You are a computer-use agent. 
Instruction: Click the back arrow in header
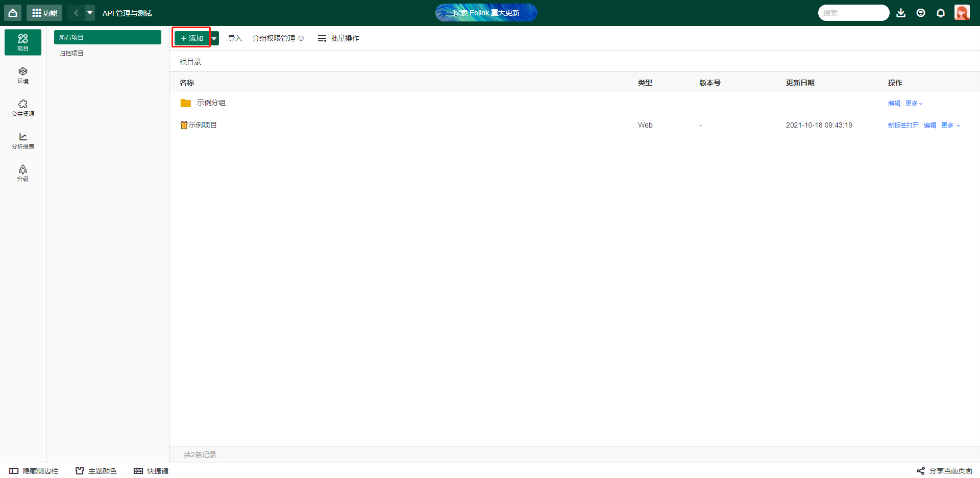click(x=76, y=13)
